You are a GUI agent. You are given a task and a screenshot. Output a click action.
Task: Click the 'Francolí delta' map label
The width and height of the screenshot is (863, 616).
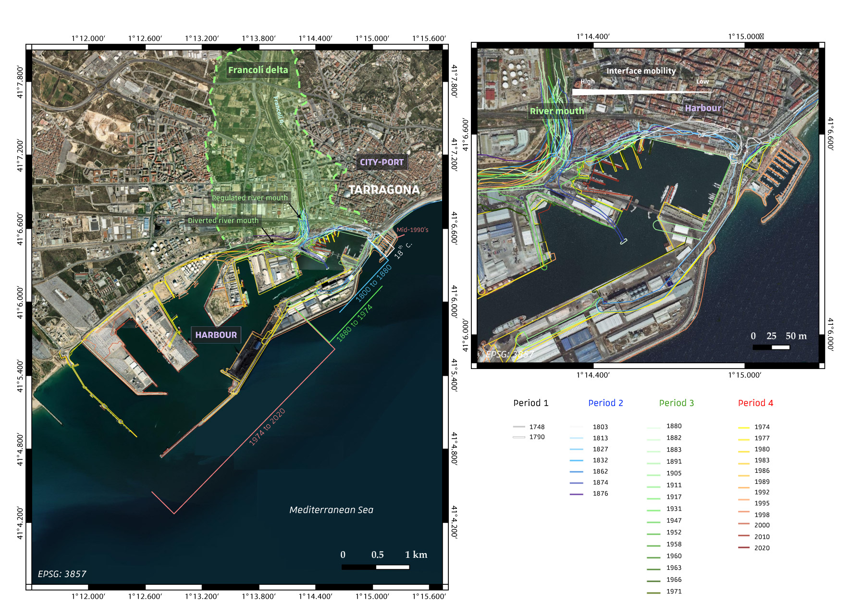(x=258, y=70)
